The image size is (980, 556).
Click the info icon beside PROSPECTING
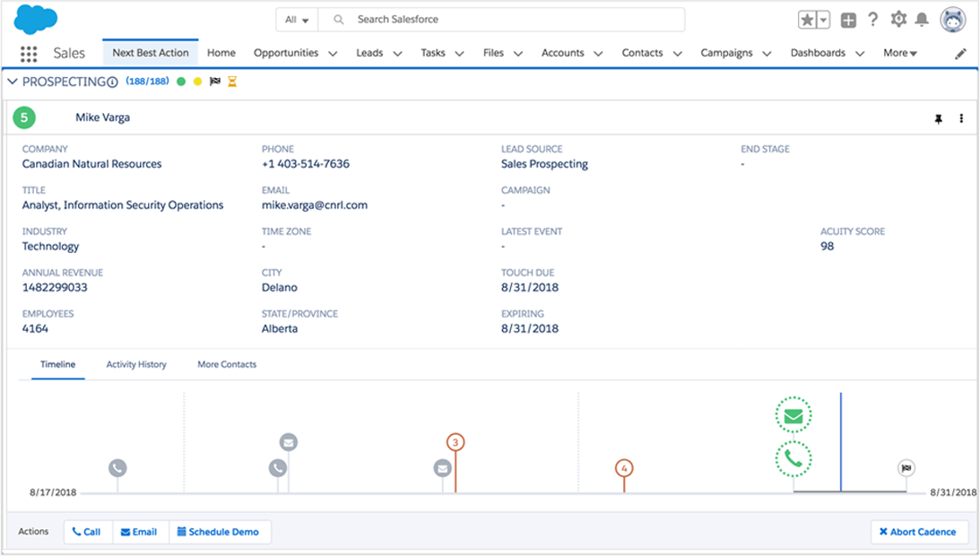[112, 82]
